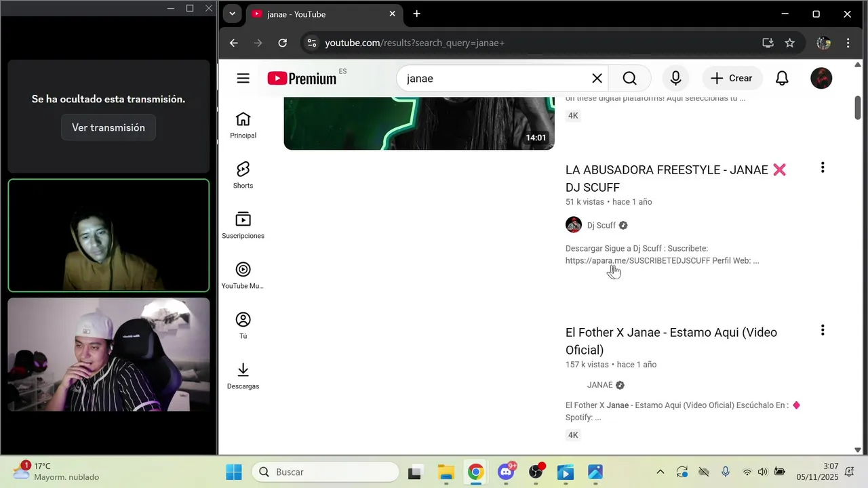Image resolution: width=868 pixels, height=488 pixels.
Task: Click Ver transmisión in the call window
Action: (x=108, y=127)
